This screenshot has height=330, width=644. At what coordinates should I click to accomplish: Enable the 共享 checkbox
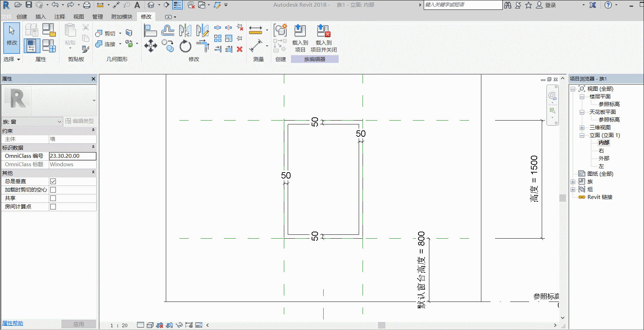(53, 198)
